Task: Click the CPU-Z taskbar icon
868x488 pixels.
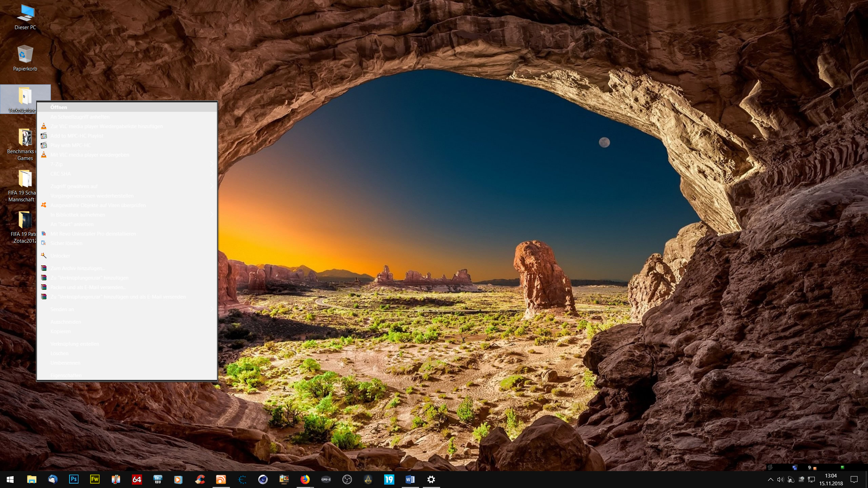Action: 326,479
